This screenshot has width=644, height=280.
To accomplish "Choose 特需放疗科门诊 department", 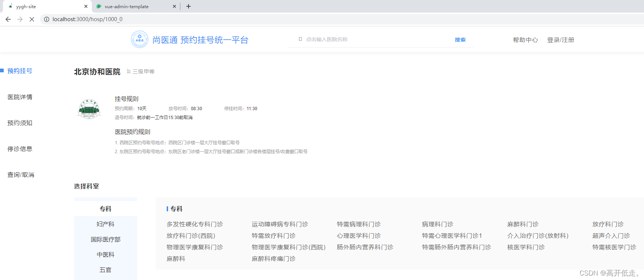I will point(274,235).
